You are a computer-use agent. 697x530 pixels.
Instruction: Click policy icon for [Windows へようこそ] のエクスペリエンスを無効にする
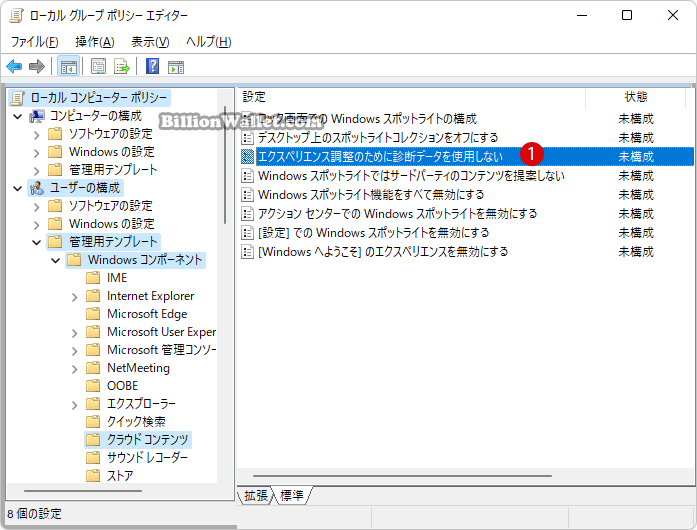point(247,252)
